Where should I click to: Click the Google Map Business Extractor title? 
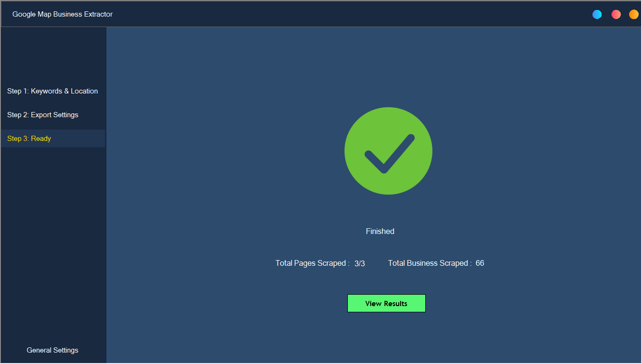click(x=63, y=14)
